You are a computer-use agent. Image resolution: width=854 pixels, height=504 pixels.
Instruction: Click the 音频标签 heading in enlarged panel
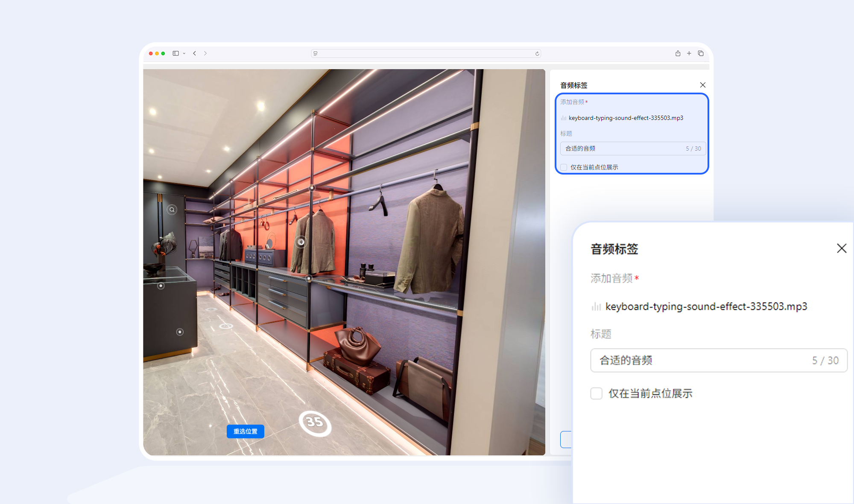614,249
